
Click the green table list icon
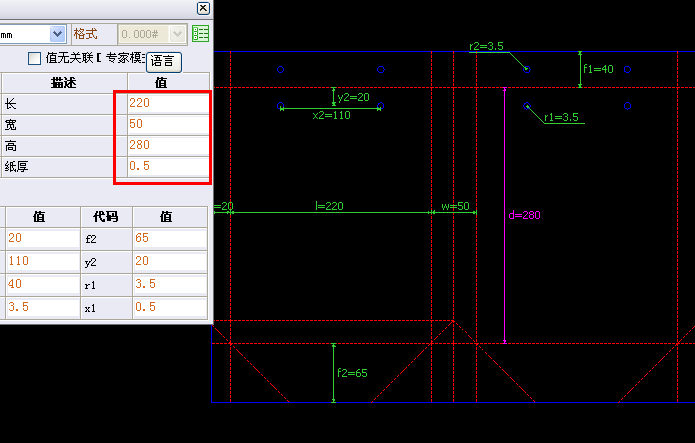(x=201, y=34)
